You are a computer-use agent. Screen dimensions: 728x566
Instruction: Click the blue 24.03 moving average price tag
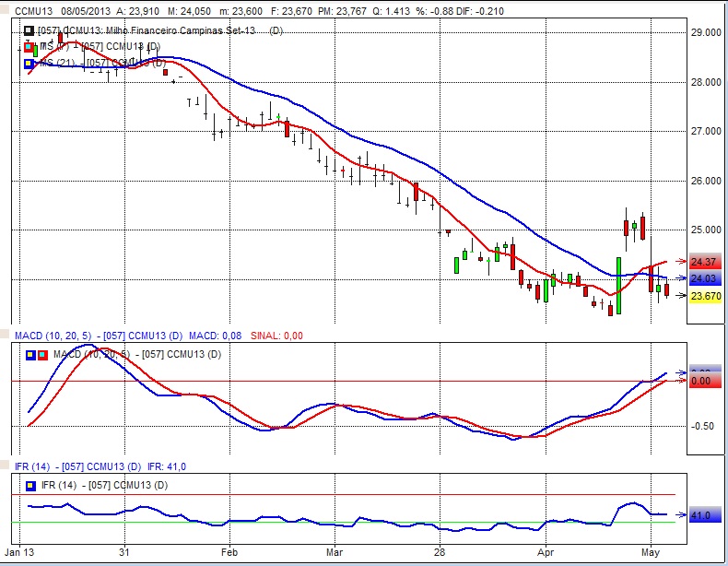705,278
